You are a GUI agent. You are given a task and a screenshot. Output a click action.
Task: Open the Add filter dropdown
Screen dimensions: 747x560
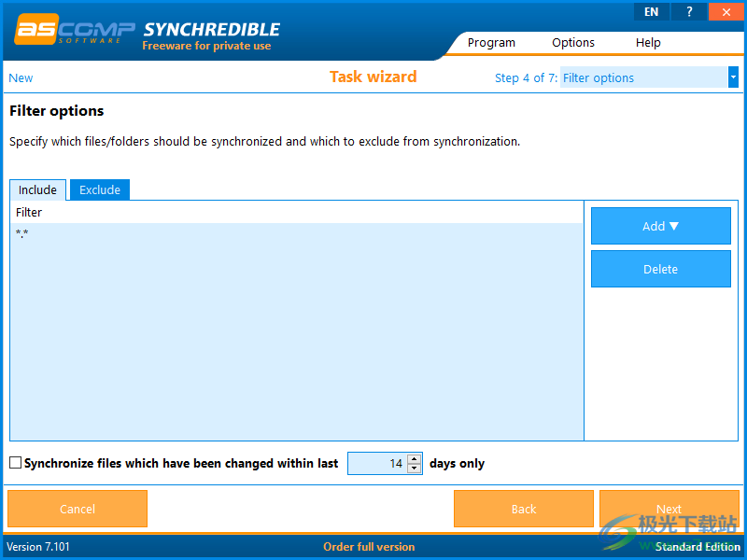pyautogui.click(x=660, y=225)
